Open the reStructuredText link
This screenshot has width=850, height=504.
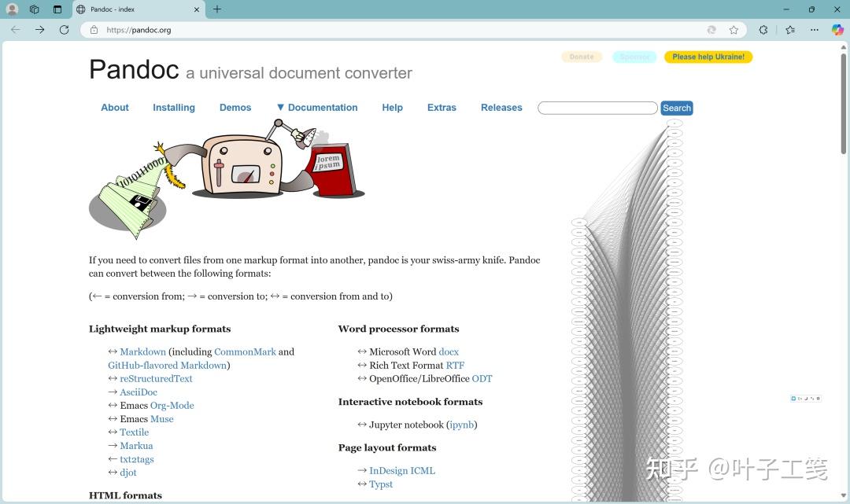pyautogui.click(x=156, y=378)
